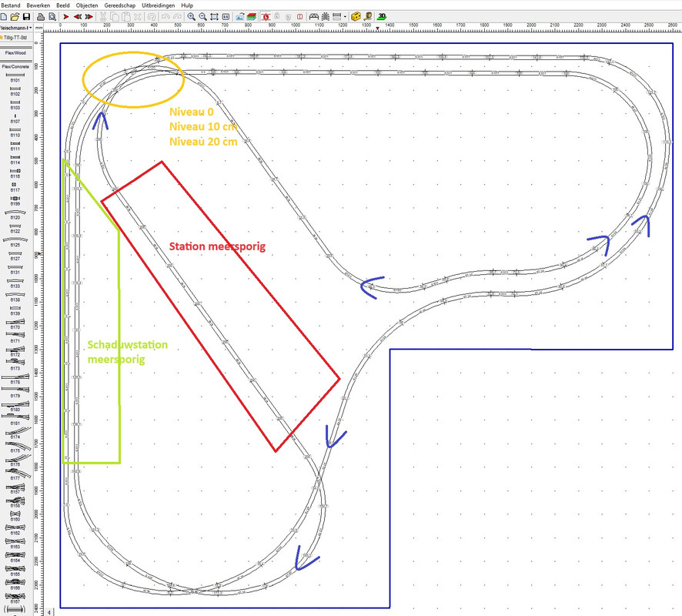Pick turnout 6178

point(15,379)
